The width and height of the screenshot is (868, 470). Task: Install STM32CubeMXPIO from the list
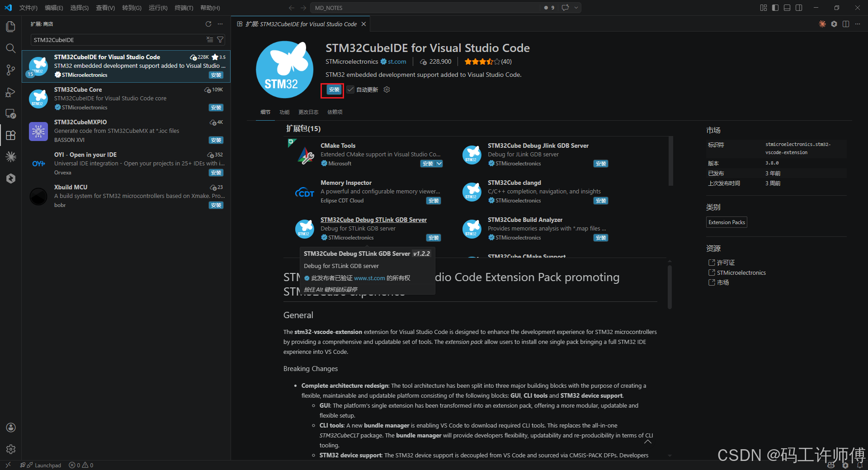216,140
